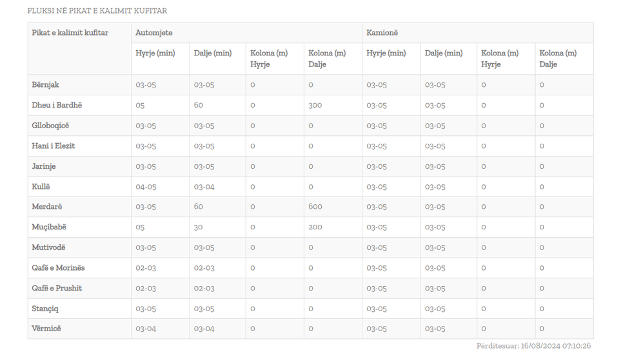This screenshot has width=632, height=364.
Task: Select the Vërmicë border crossing name
Action: 46,329
